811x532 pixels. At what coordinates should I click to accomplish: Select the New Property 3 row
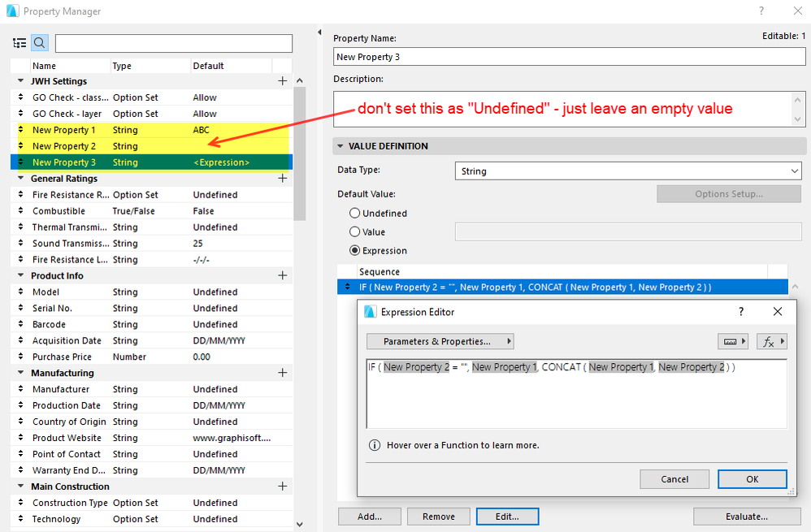(x=151, y=162)
